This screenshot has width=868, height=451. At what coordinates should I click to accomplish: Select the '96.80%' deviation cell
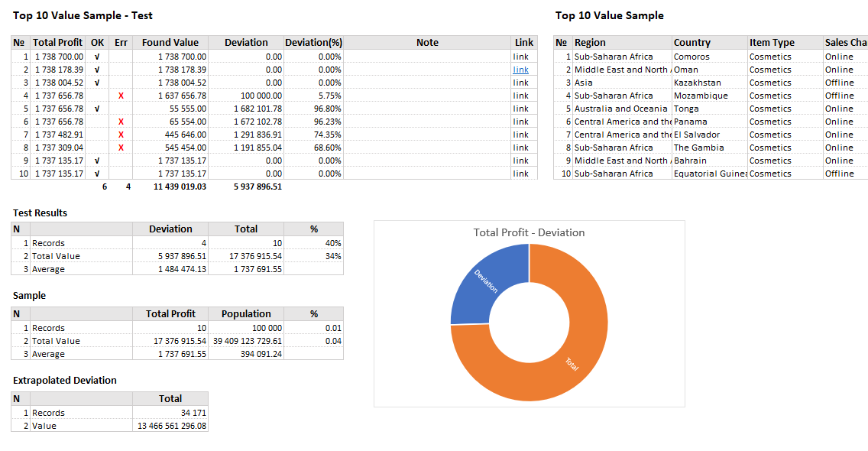click(313, 109)
